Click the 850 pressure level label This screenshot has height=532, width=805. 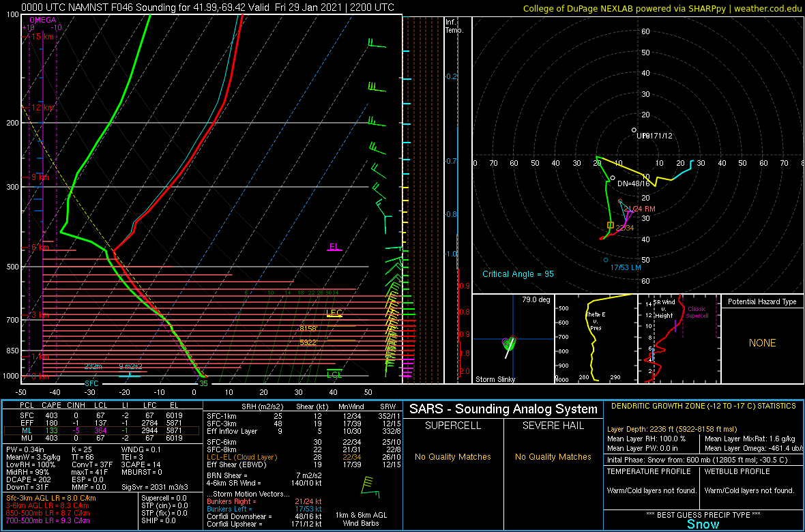point(12,351)
